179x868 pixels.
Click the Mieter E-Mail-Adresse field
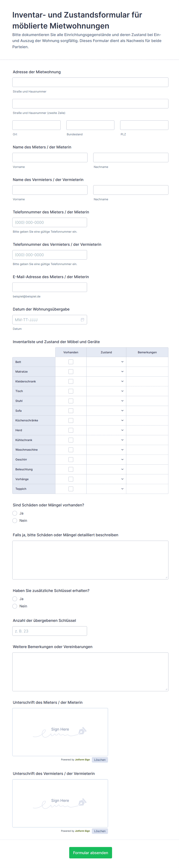point(50,287)
